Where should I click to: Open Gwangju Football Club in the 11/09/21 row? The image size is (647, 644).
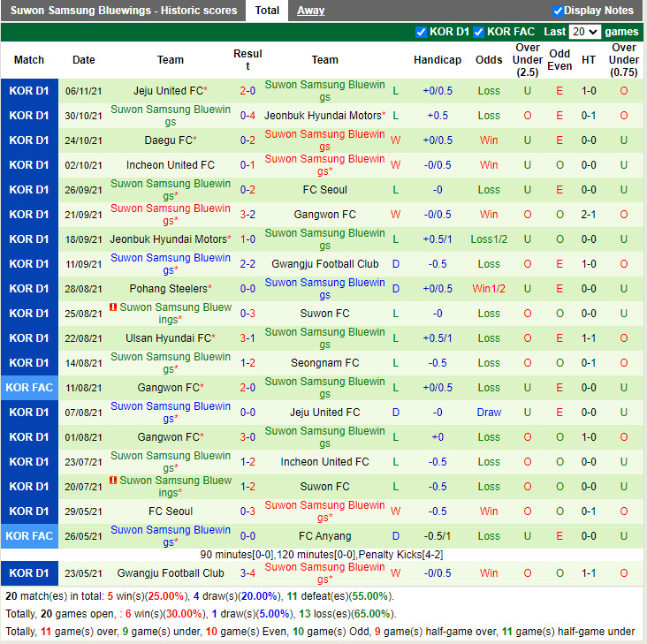(324, 264)
